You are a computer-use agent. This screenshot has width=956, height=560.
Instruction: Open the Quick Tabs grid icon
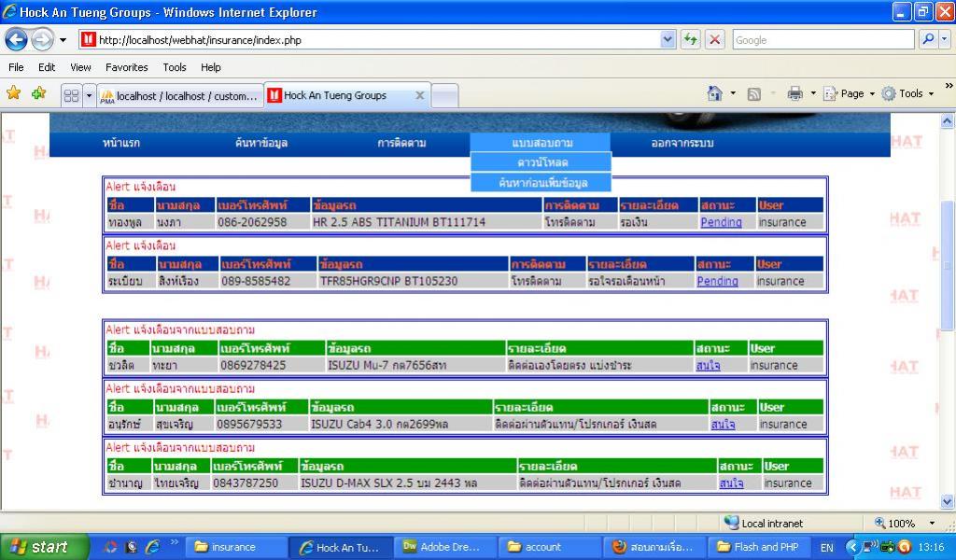pos(71,96)
